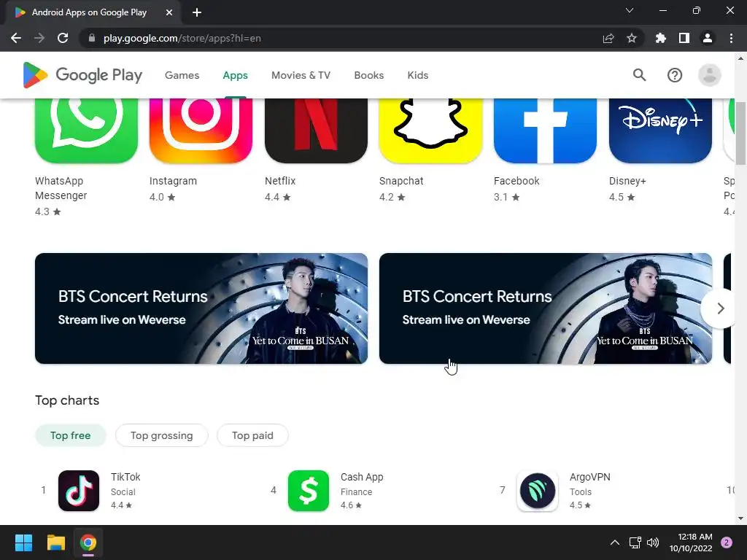Screen dimensions: 747x560
Task: Close the Android Apps on Google Play tab
Action: tap(169, 12)
